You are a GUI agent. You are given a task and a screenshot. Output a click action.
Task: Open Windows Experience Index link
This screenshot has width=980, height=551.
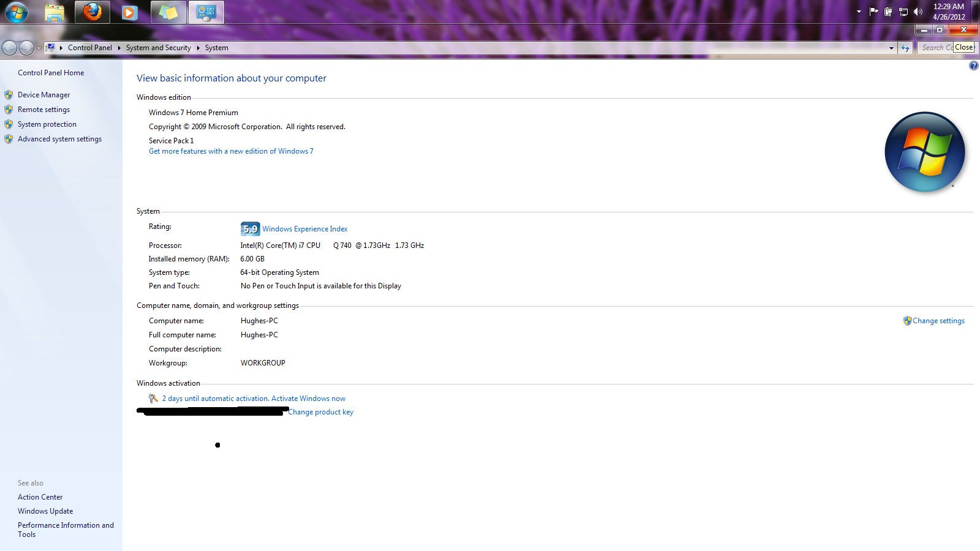[304, 229]
